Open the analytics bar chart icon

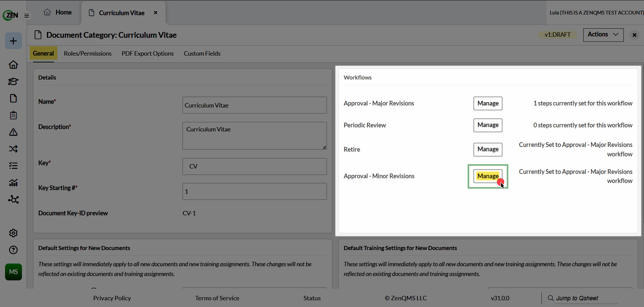click(13, 182)
